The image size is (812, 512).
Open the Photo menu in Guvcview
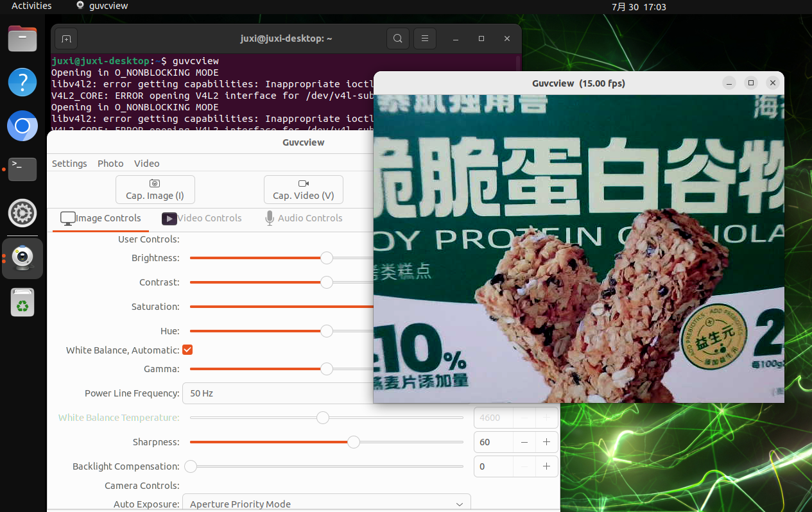coord(110,164)
